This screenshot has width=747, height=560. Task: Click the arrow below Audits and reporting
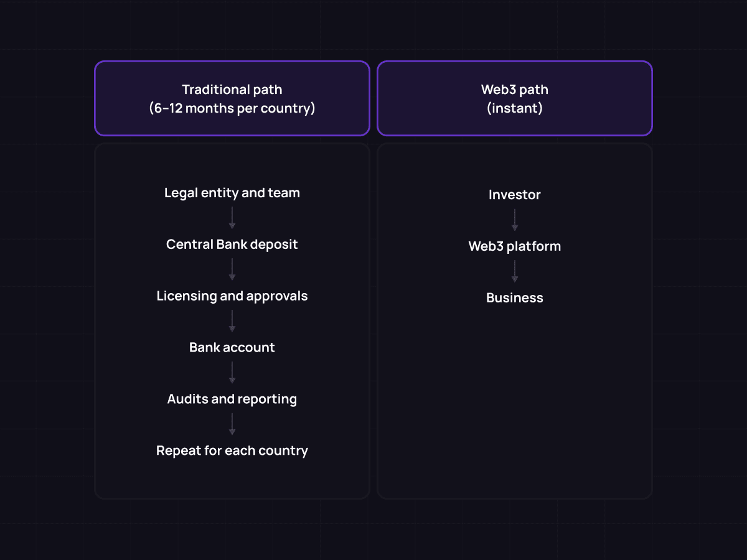tap(232, 424)
